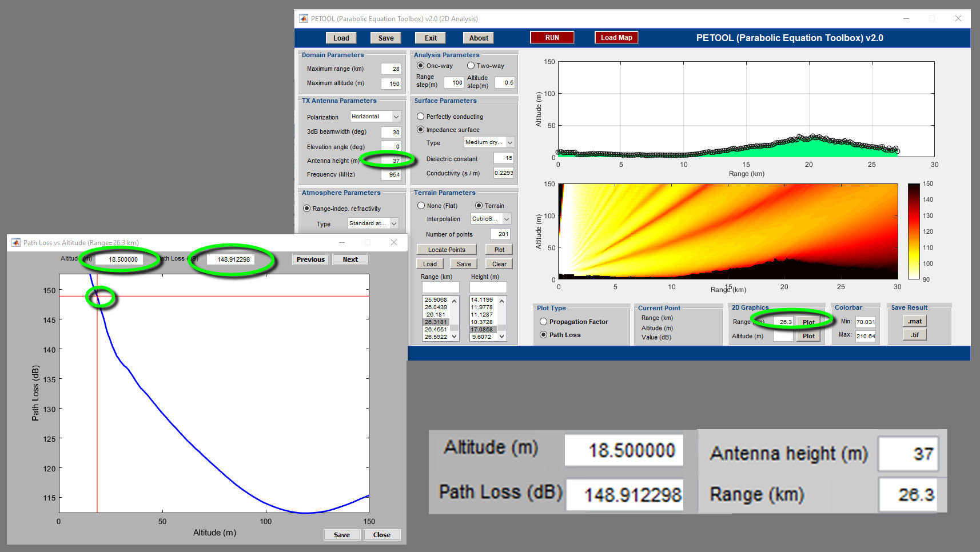The width and height of the screenshot is (980, 552).
Task: Click the Antenna height input field
Action: click(x=391, y=161)
